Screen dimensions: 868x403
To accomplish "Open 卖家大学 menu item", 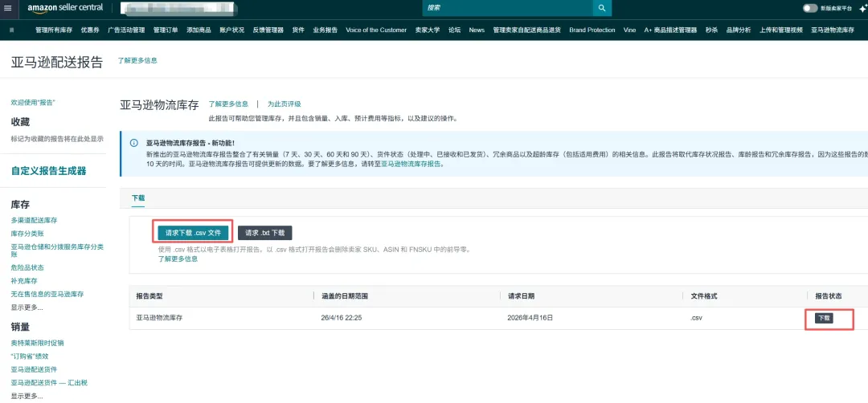I will pos(428,31).
